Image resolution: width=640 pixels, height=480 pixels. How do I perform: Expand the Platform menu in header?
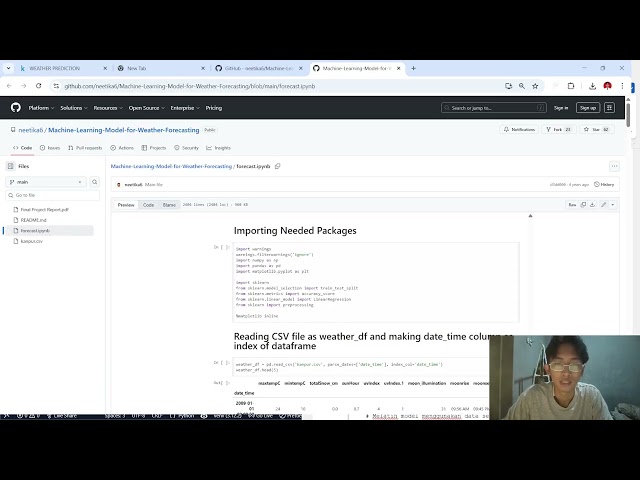40,108
